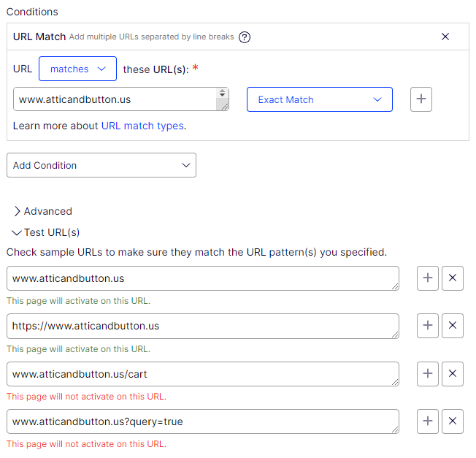476x458 pixels.
Task: Add test URL after www.atticandbutton.us row
Action: coord(428,278)
